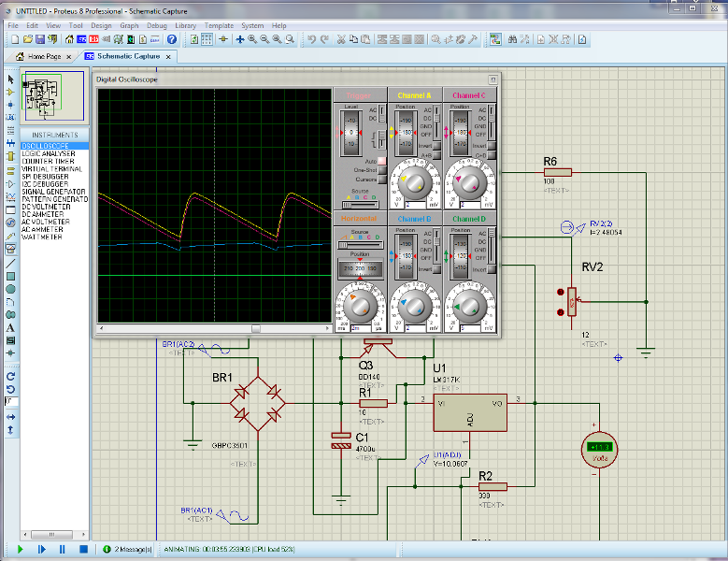
Task: Toggle the grid display toolbar icon
Action: [x=207, y=39]
